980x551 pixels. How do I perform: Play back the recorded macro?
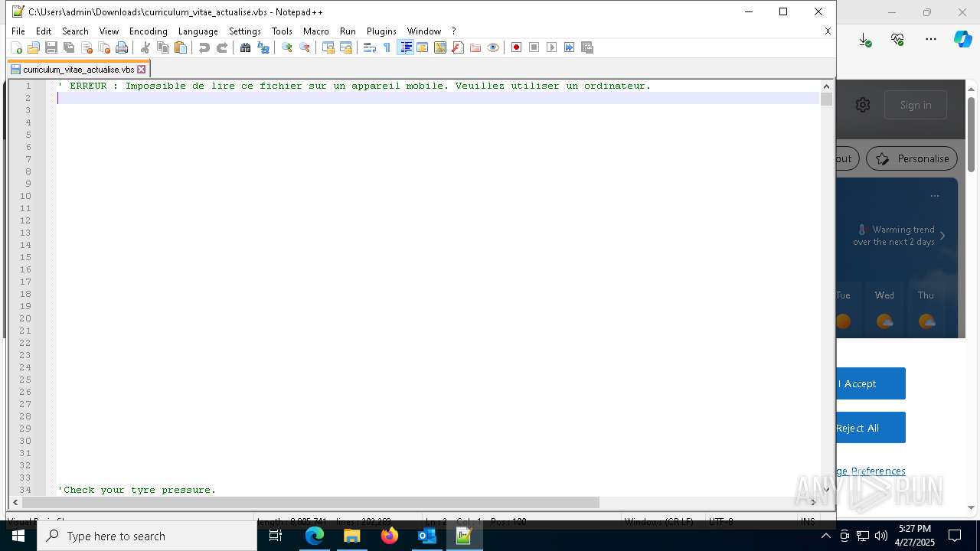pyautogui.click(x=552, y=47)
